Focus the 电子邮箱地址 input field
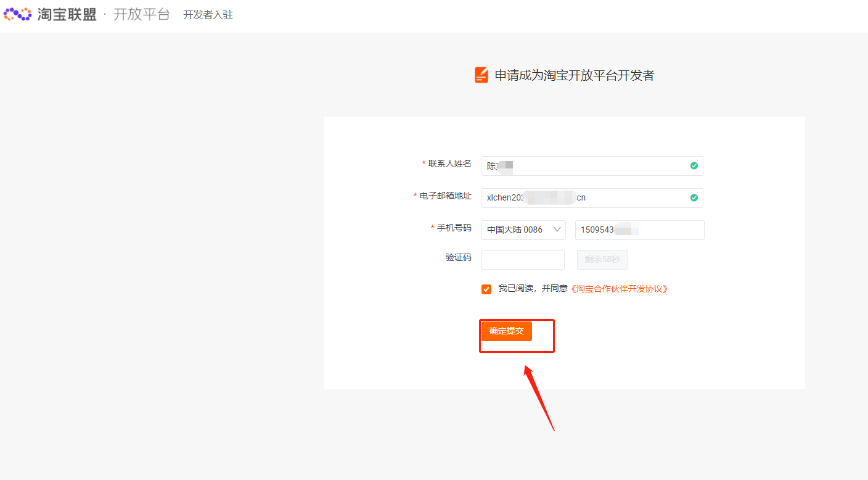868x480 pixels. pos(592,198)
